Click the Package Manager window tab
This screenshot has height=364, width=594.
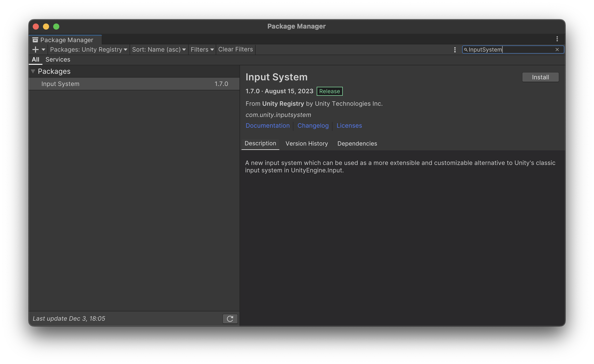[65, 40]
